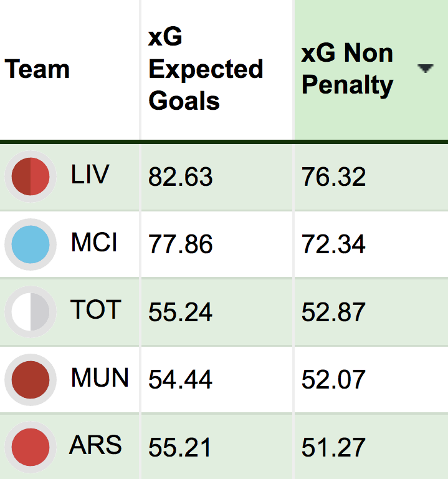Screen dimensions: 448x479
Task: Click the Tottenham white and grey badge
Action: click(x=31, y=312)
